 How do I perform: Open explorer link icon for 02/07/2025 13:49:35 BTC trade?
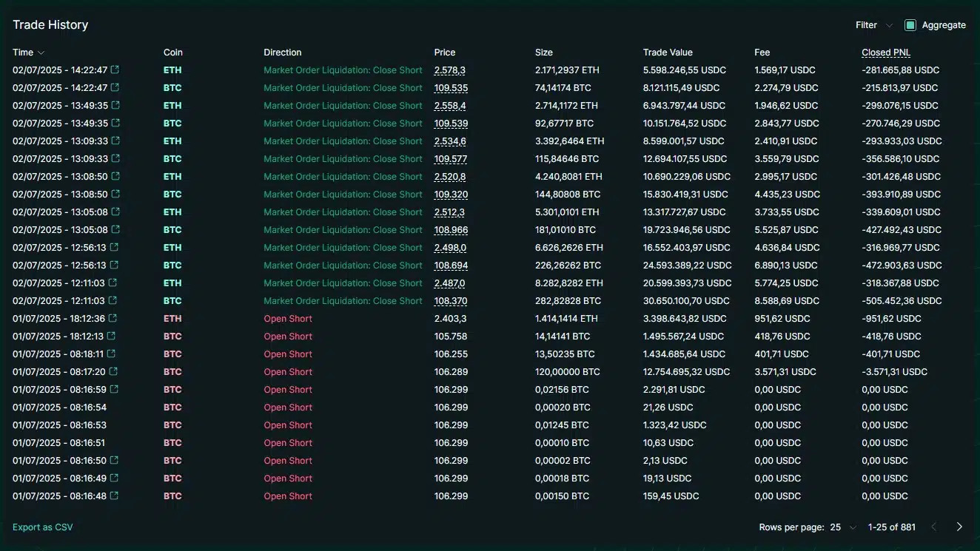click(x=115, y=124)
